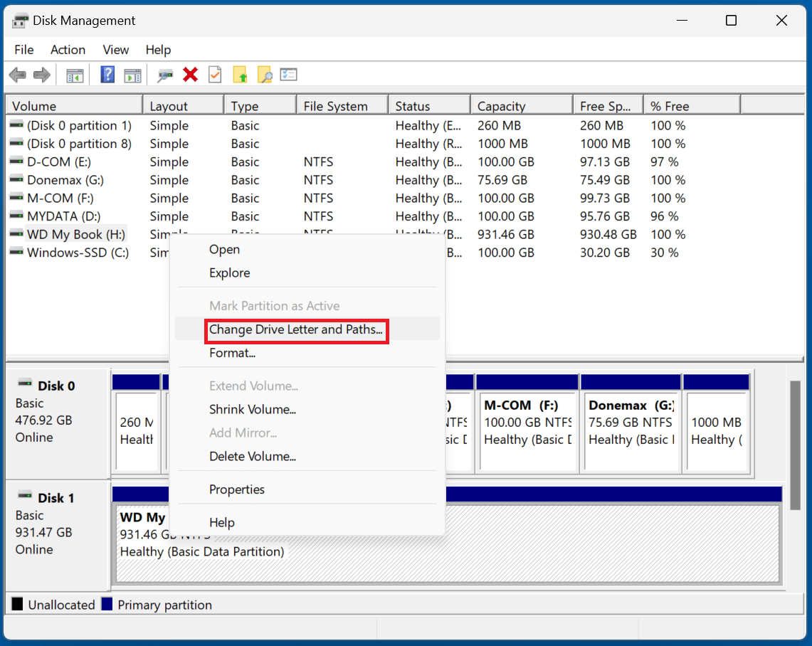
Task: Open the File menu
Action: [23, 50]
